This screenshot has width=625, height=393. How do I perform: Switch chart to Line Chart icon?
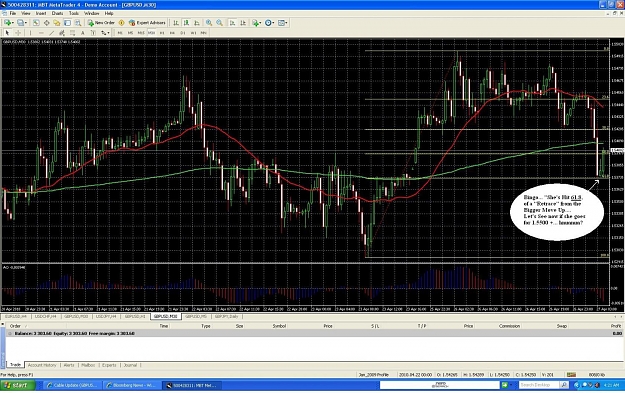click(x=197, y=23)
